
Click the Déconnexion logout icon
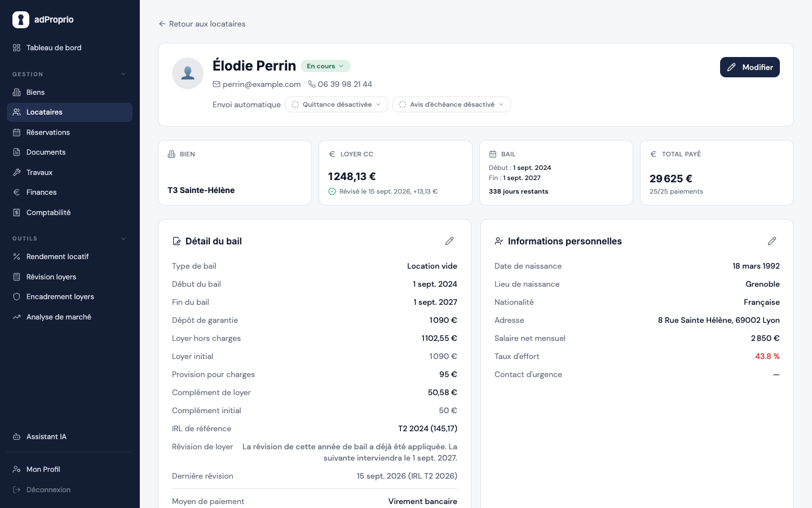pyautogui.click(x=17, y=489)
